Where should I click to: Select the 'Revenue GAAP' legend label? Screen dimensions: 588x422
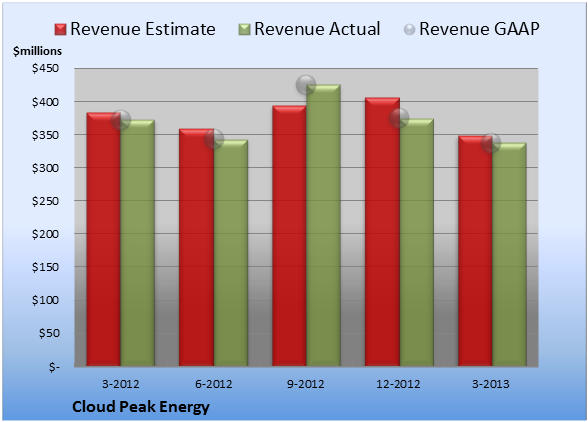(480, 29)
